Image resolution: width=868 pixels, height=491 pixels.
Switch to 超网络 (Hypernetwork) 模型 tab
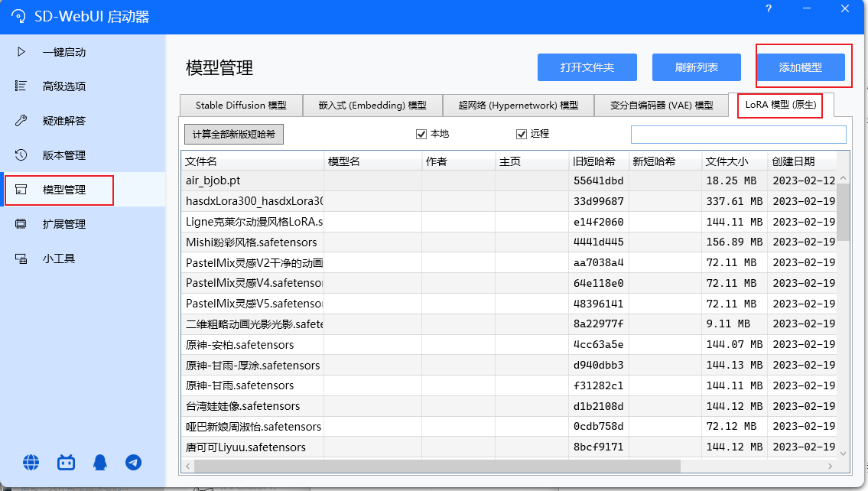click(519, 106)
